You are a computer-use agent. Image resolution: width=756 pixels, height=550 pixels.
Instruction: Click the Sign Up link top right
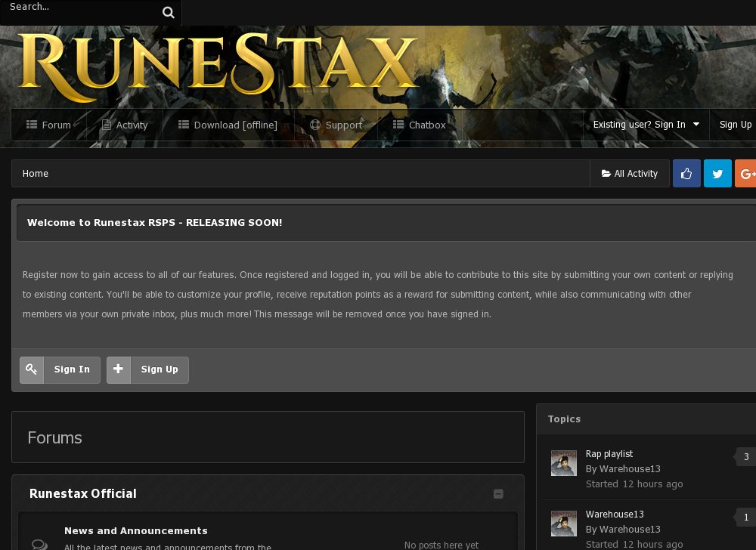pyautogui.click(x=735, y=125)
